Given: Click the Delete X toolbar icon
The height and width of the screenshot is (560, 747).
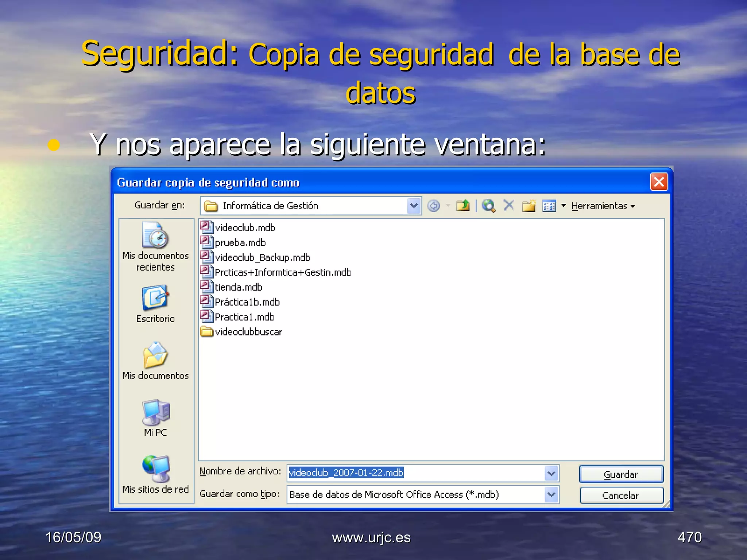Looking at the screenshot, I should (x=509, y=205).
